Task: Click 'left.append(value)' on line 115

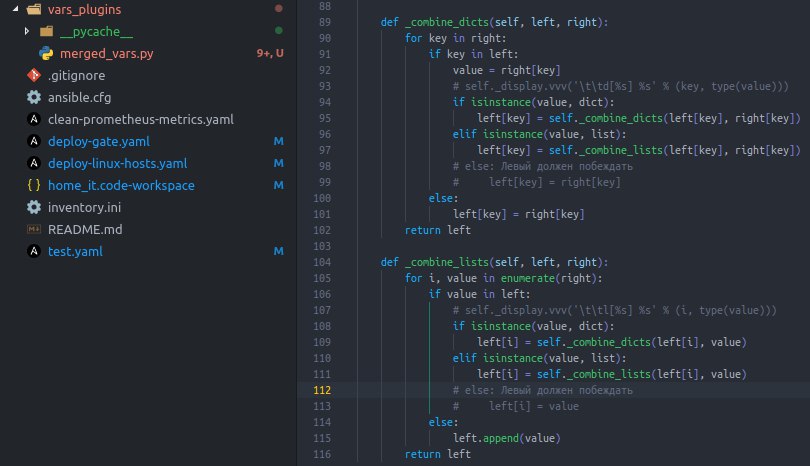Action: coord(507,438)
